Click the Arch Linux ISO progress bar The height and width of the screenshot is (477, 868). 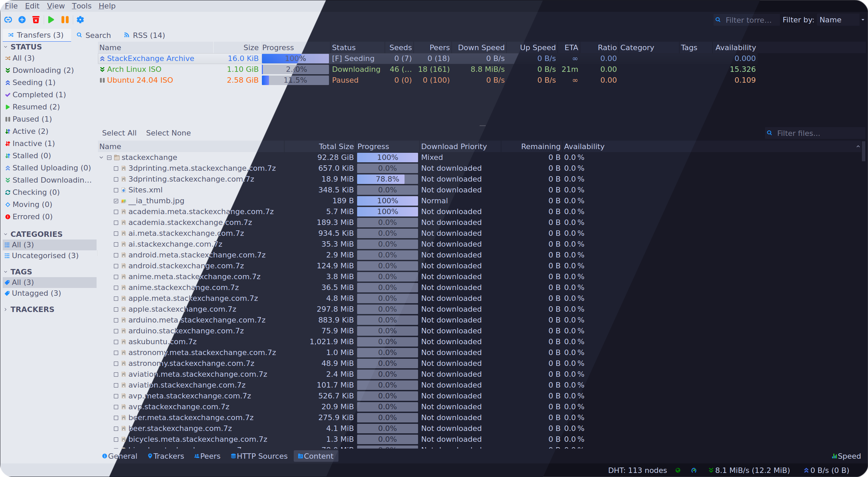coord(295,69)
